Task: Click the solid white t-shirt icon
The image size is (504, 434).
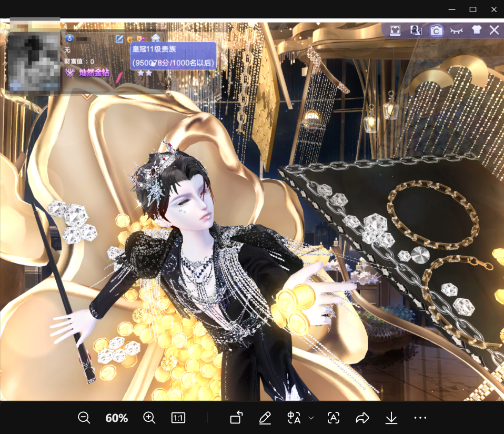Action: click(476, 31)
